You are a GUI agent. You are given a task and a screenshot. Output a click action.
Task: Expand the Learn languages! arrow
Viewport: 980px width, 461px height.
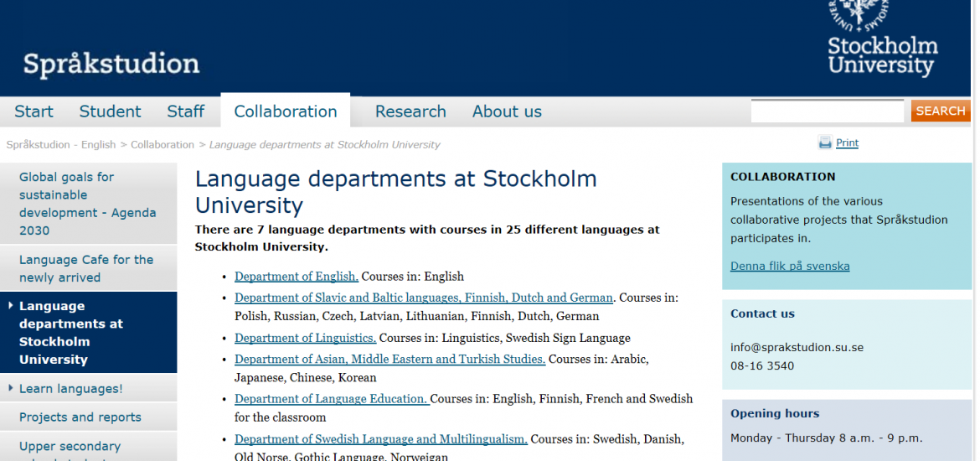(x=11, y=388)
